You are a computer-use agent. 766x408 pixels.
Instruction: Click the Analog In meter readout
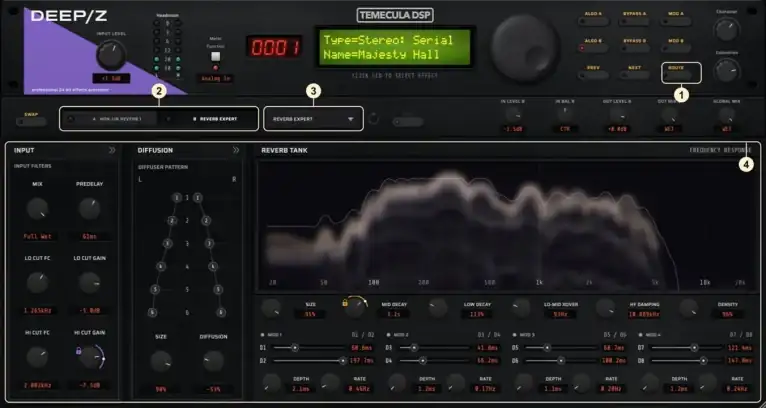(215, 78)
